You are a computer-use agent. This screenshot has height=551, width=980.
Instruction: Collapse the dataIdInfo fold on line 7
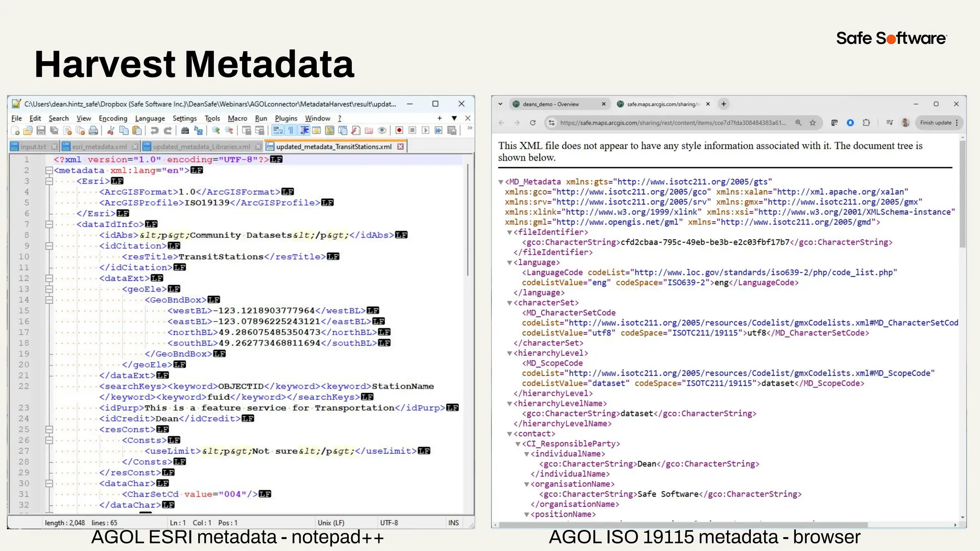pyautogui.click(x=49, y=224)
